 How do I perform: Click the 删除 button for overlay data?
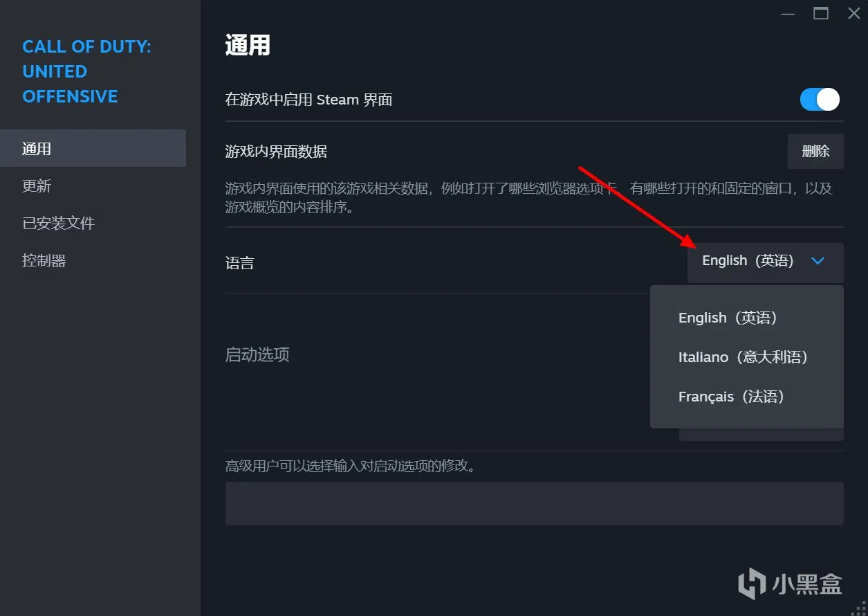point(815,152)
